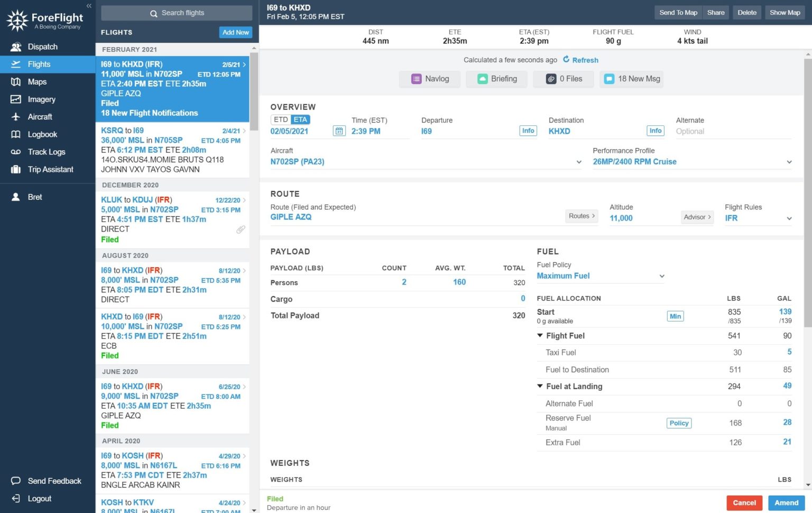Refresh the flight calculation
The image size is (812, 513).
coord(580,60)
